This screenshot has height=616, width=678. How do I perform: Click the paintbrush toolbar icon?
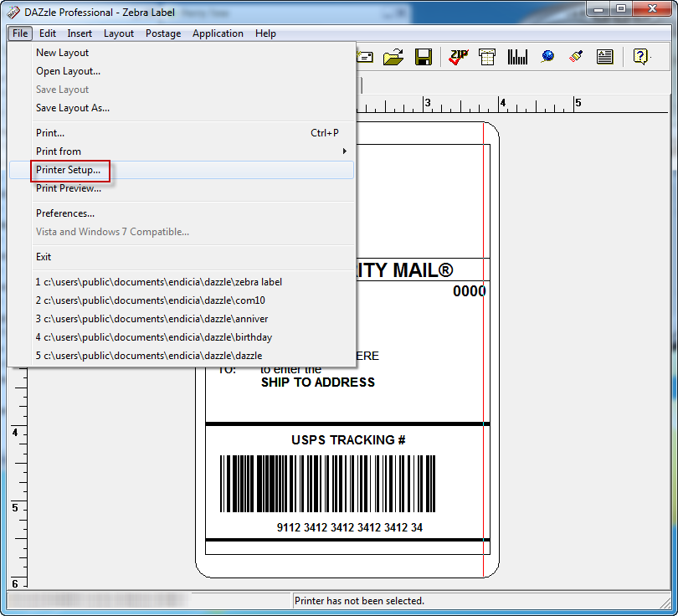[x=576, y=57]
